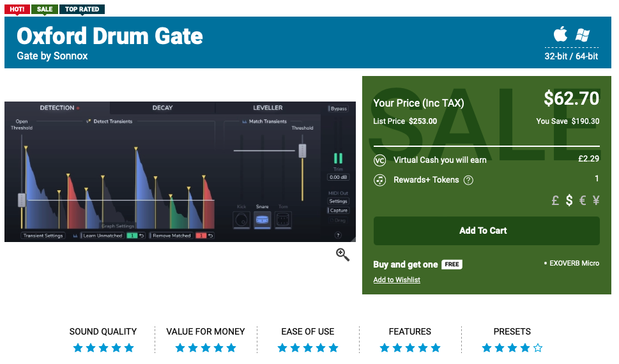Click the Rewards+ Tokens music note icon
This screenshot has width=619, height=364.
[x=379, y=180]
